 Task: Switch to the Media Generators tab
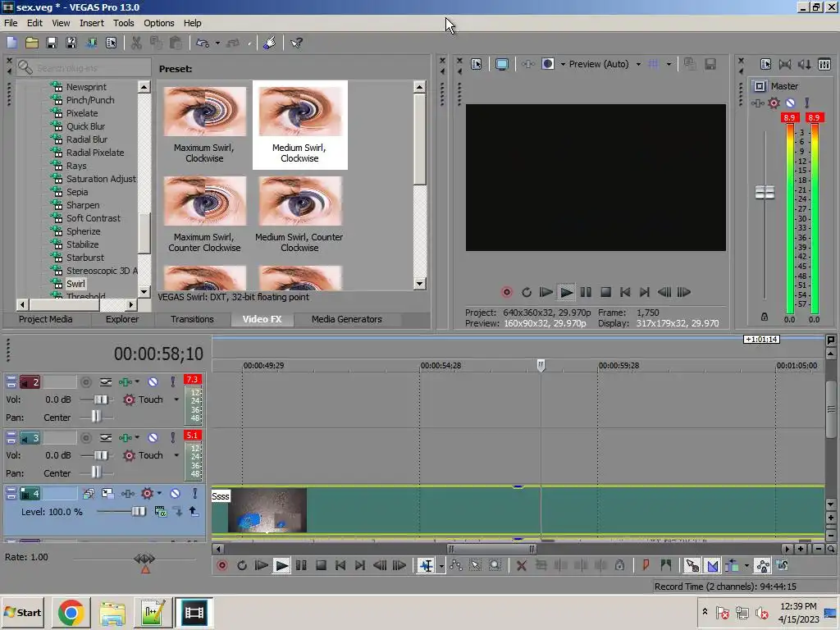tap(347, 319)
